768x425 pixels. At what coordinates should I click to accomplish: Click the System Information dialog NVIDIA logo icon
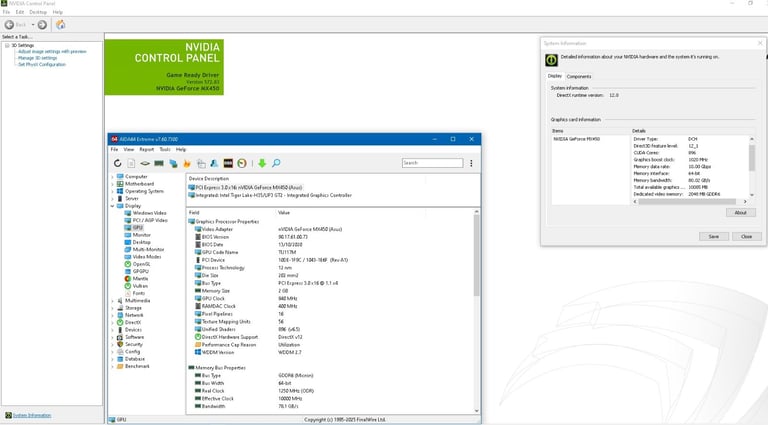click(x=552, y=60)
